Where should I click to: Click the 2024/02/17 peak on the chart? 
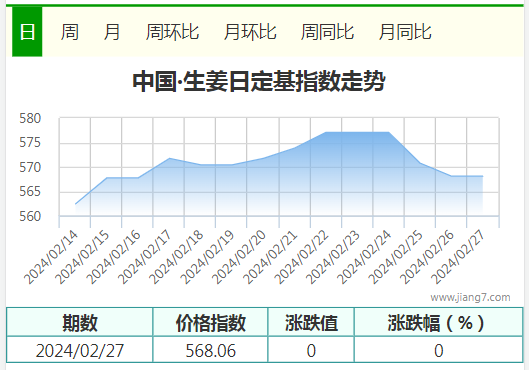click(x=169, y=158)
